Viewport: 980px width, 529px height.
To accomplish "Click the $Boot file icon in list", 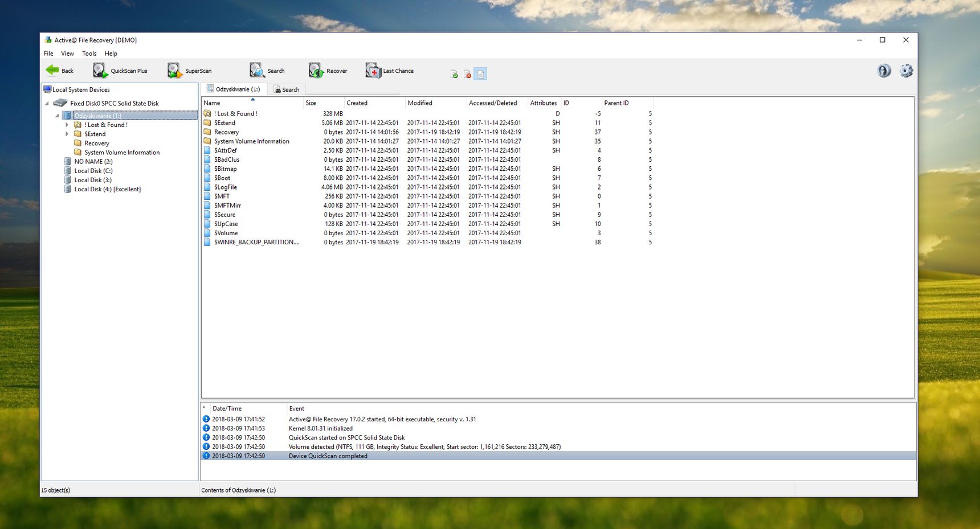I will pyautogui.click(x=208, y=178).
